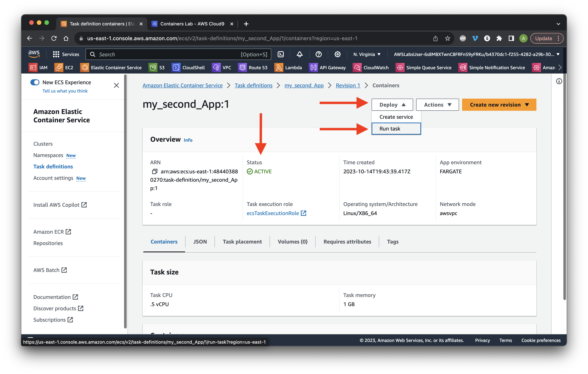Viewport: 588px width, 374px height.
Task: Open Account settings in the sidebar
Action: pyautogui.click(x=53, y=178)
